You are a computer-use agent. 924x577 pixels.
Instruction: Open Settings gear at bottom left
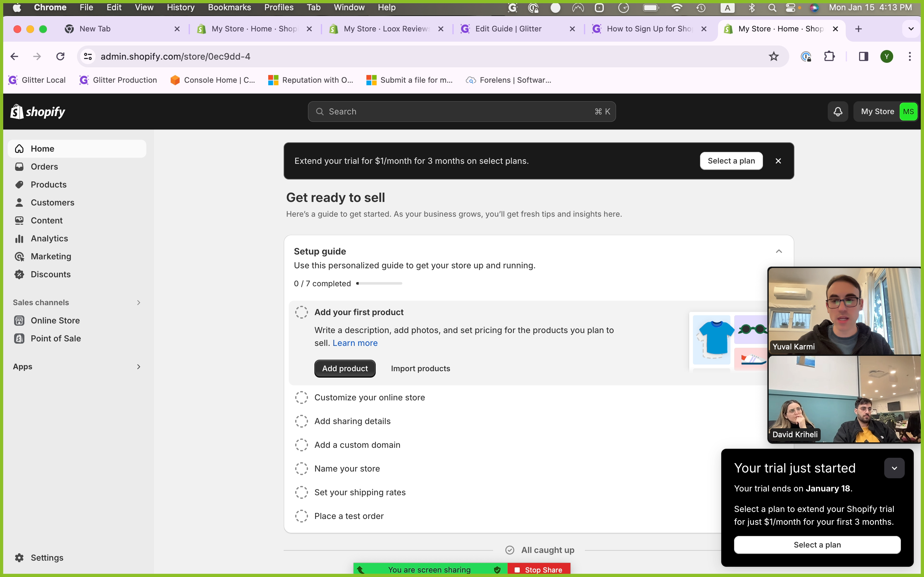tap(19, 557)
